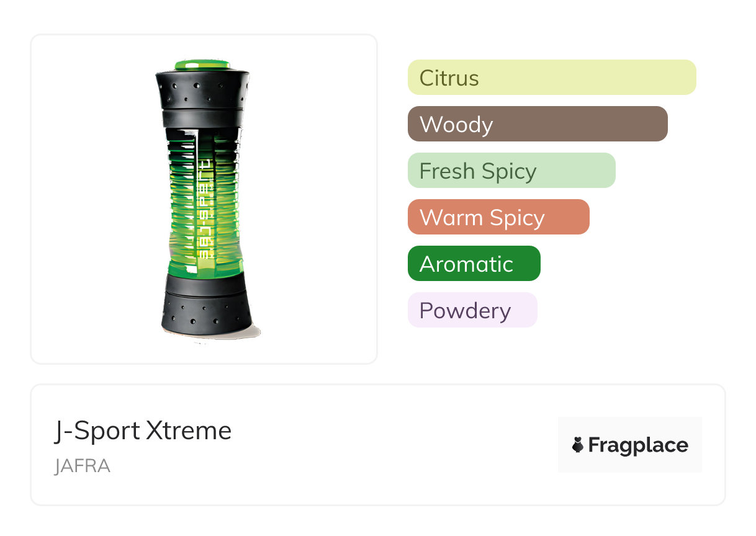
Task: Click the vertical label on the bottle
Action: (207, 208)
